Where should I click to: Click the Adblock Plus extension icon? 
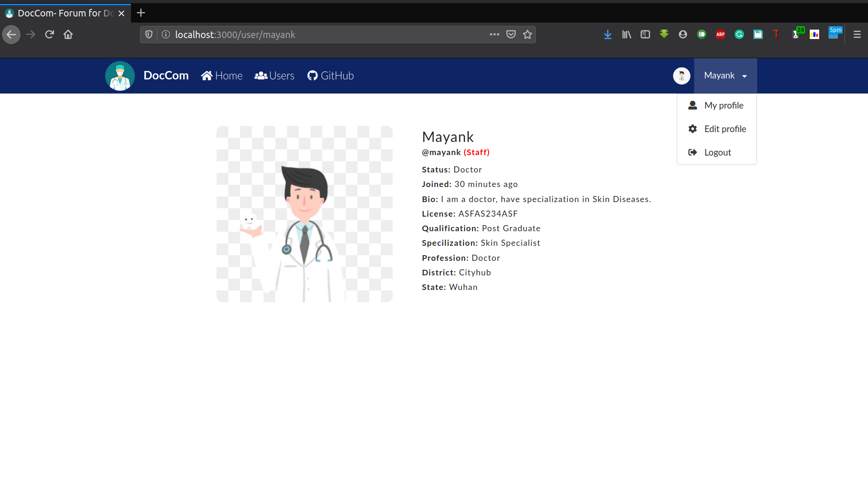(x=721, y=34)
